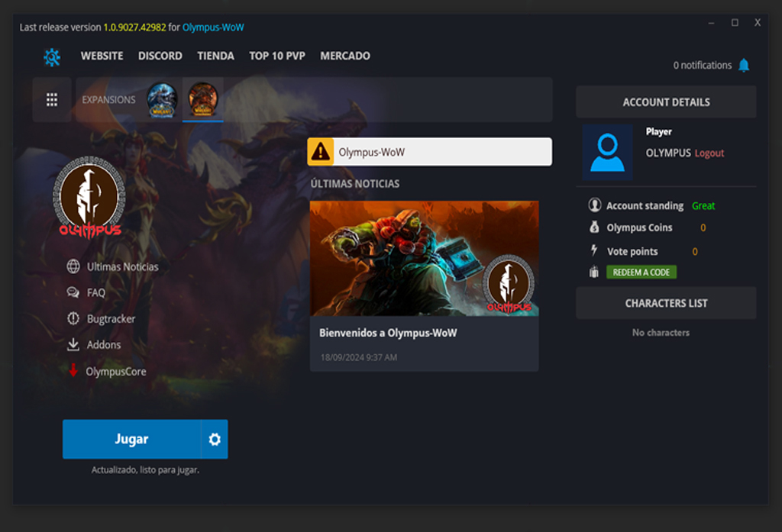Open the DISCORD menu link
This screenshot has width=782, height=532.
click(x=160, y=56)
